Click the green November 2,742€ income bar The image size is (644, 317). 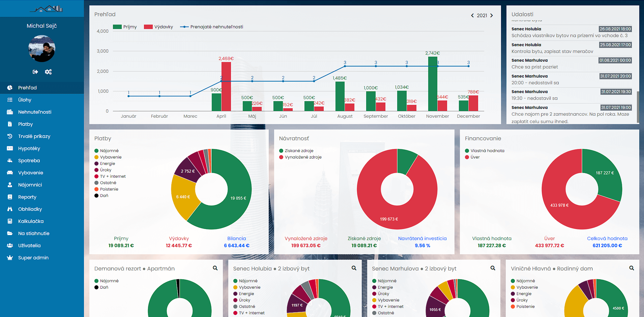click(433, 84)
